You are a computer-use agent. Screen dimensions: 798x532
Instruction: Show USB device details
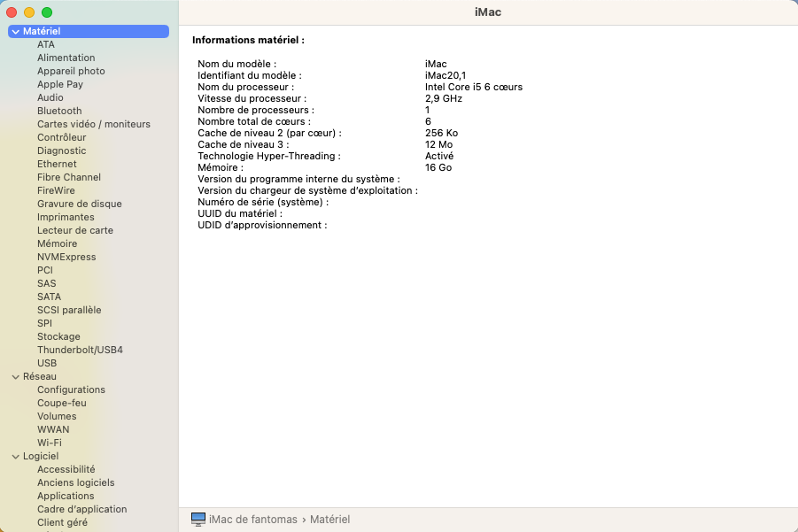tap(47, 363)
